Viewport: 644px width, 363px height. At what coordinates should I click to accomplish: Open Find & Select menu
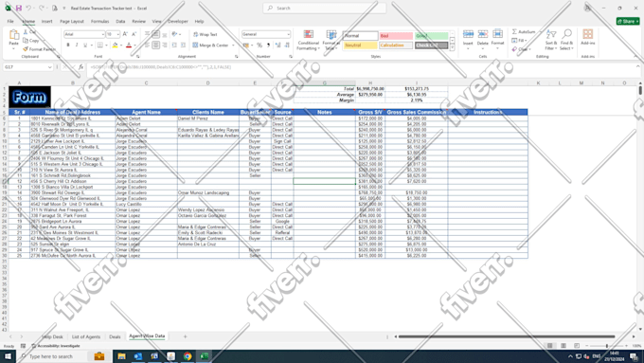[x=566, y=40]
